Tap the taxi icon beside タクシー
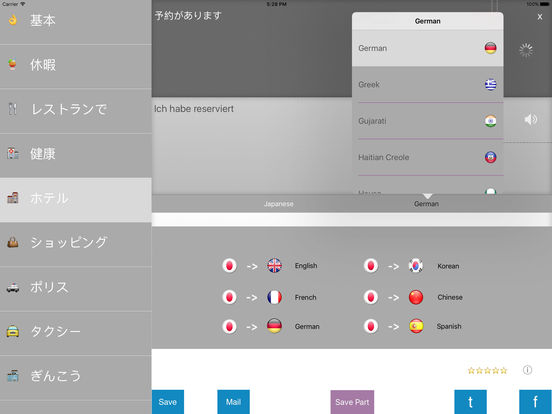552x414 pixels. (13, 332)
